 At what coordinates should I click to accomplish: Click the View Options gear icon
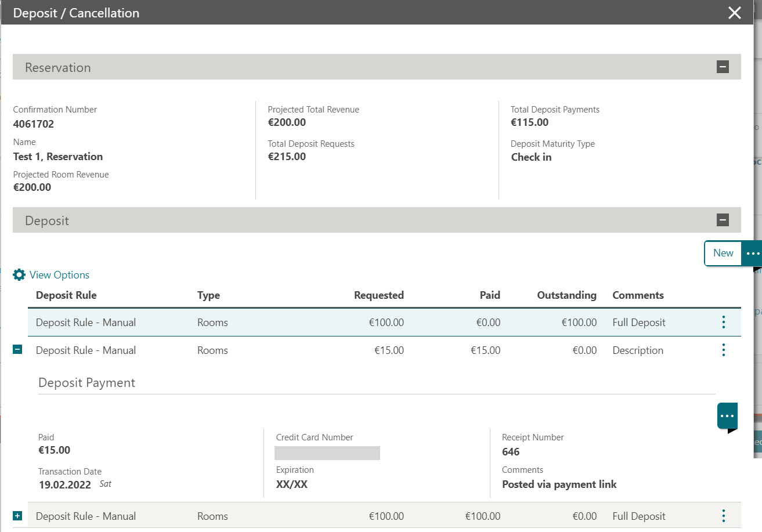(18, 274)
